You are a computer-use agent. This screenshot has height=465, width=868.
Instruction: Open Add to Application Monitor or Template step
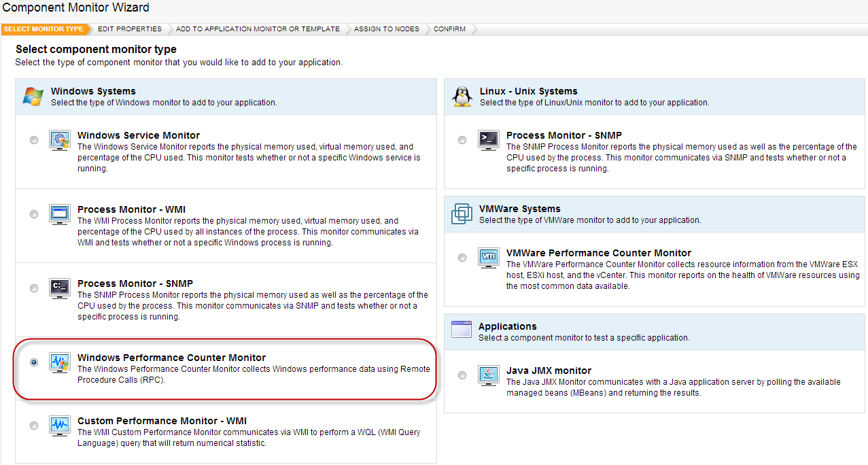258,29
